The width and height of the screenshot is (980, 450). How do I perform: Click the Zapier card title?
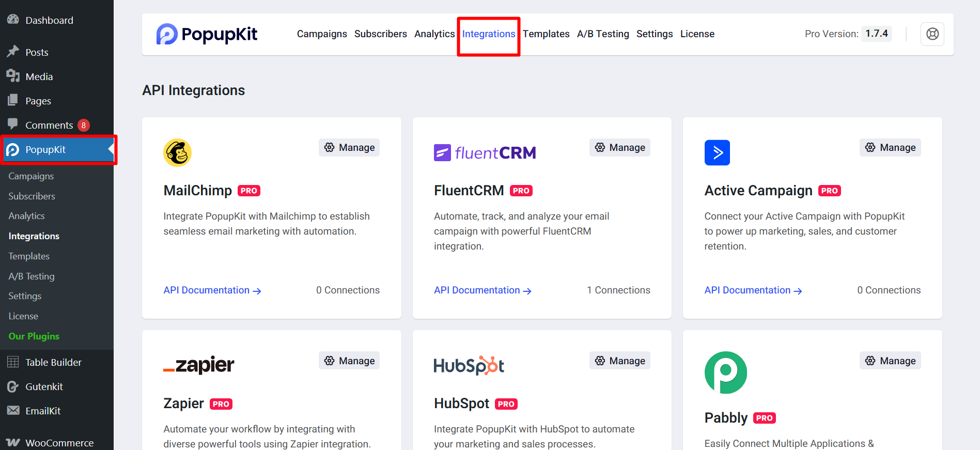[x=184, y=404]
